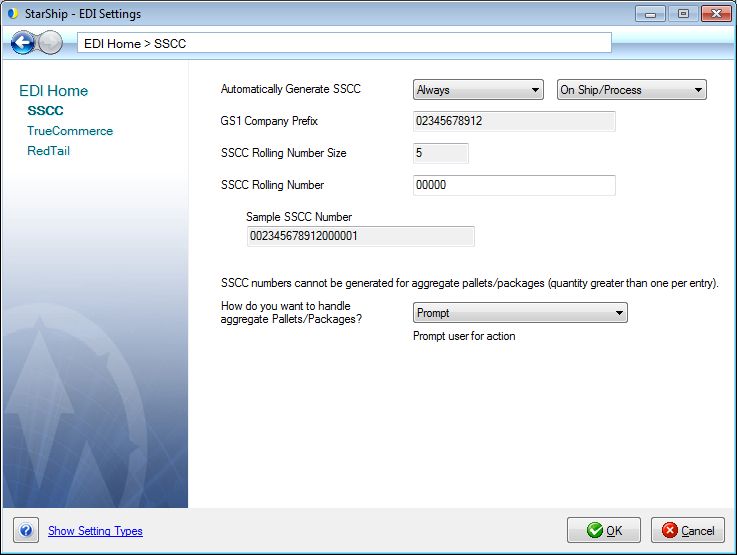Click the grayed forward navigation arrow
Image resolution: width=737 pixels, height=555 pixels.
click(50, 43)
